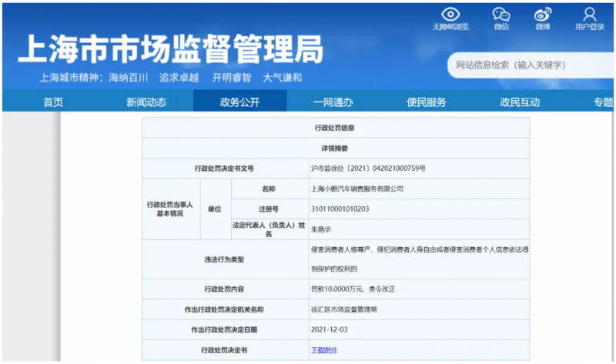
Task: Select the 政务公开 navigation tab
Action: click(239, 102)
